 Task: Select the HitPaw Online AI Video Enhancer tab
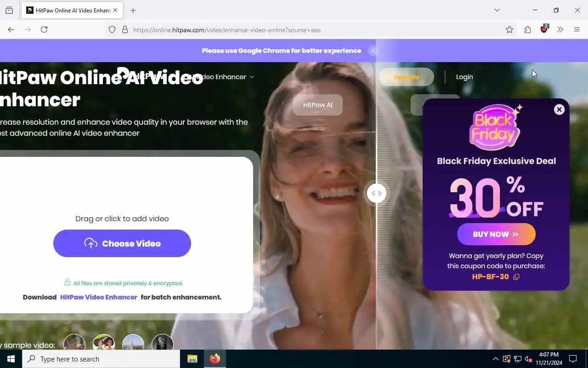pyautogui.click(x=72, y=10)
